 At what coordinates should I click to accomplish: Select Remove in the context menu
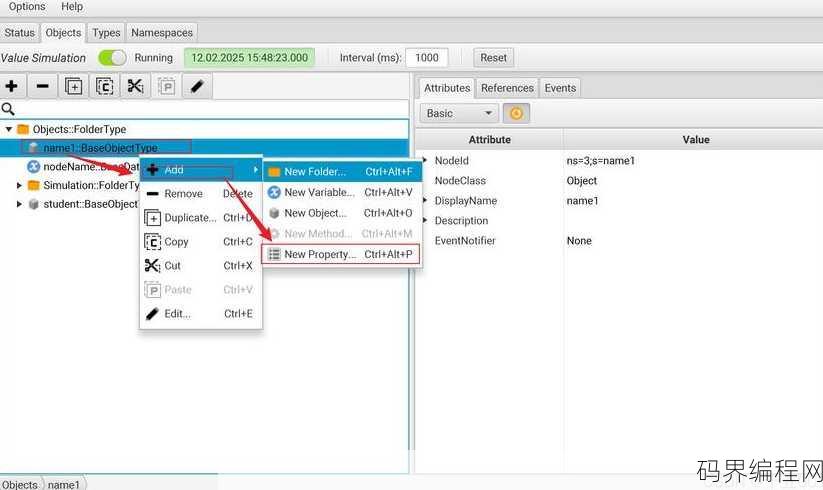201,194
